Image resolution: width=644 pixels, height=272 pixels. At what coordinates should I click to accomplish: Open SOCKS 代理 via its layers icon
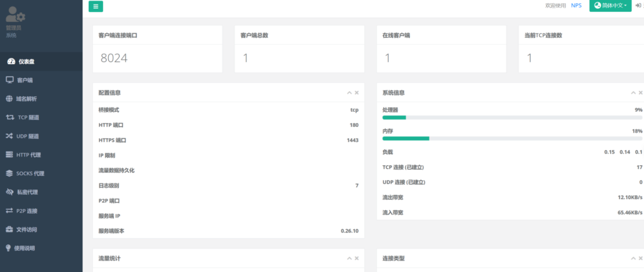tap(9, 173)
